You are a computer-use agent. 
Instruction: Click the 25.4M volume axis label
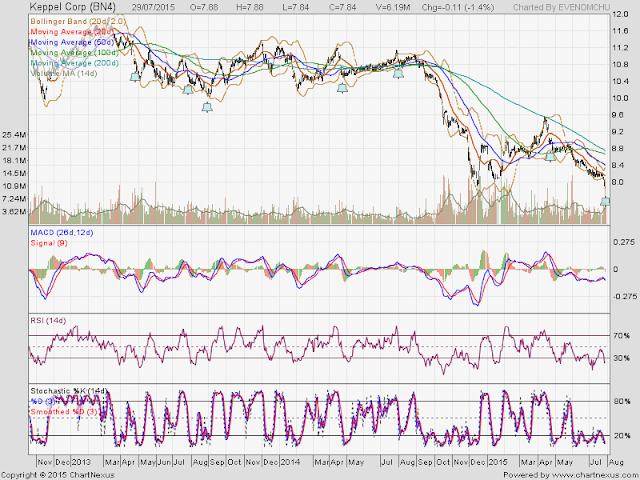coord(14,134)
